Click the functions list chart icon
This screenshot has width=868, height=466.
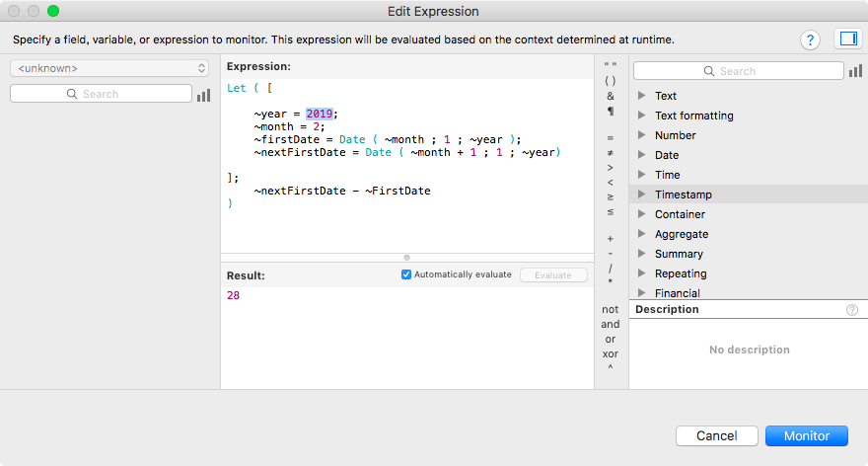pyautogui.click(x=855, y=71)
